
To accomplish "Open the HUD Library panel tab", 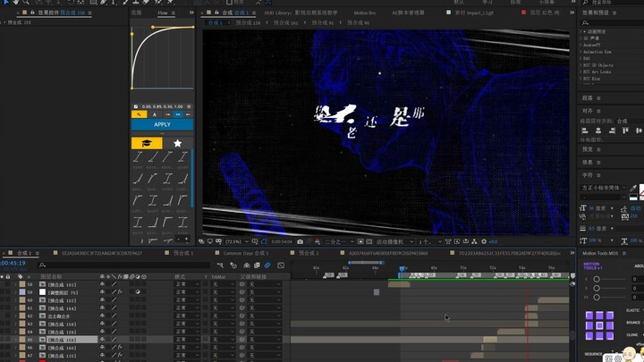I will (301, 13).
